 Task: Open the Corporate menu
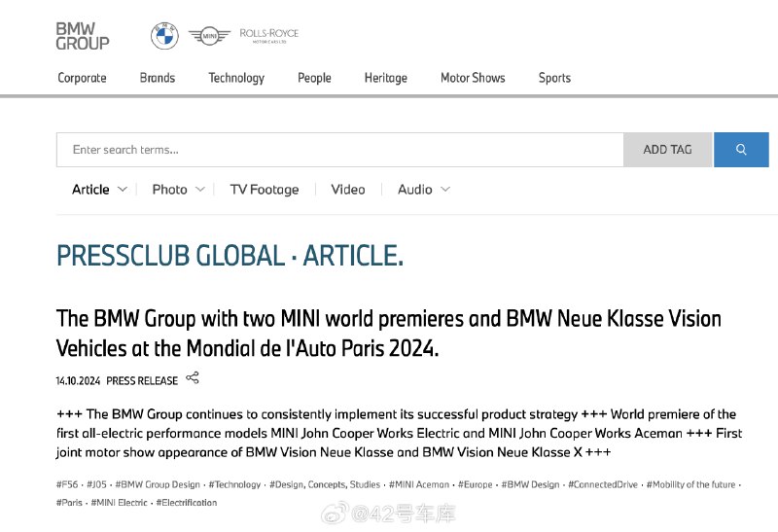(82, 78)
